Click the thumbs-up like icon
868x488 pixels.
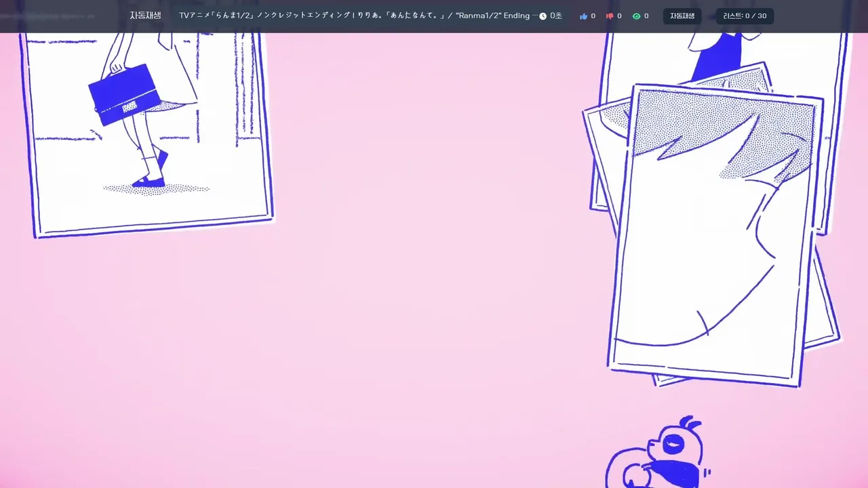tap(583, 16)
